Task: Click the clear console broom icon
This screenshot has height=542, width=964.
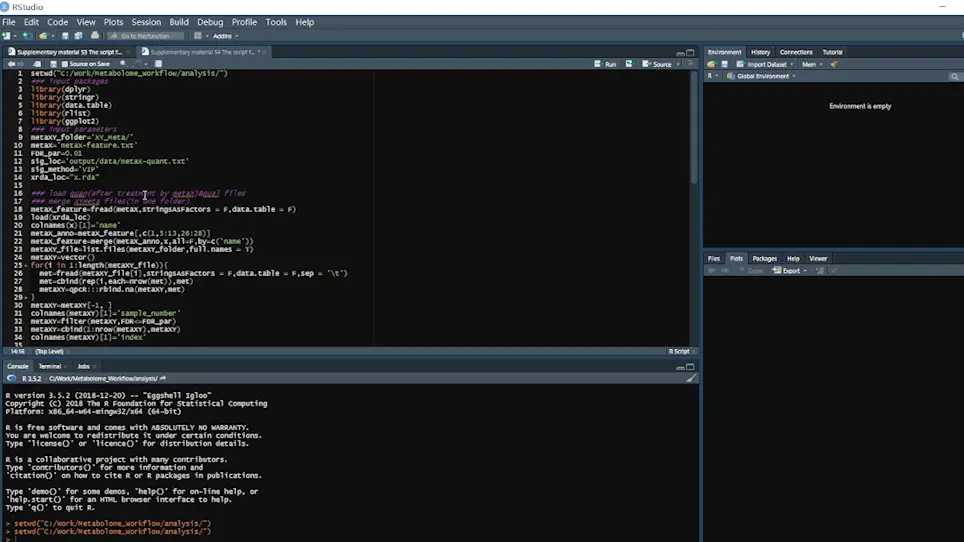Action: (691, 379)
